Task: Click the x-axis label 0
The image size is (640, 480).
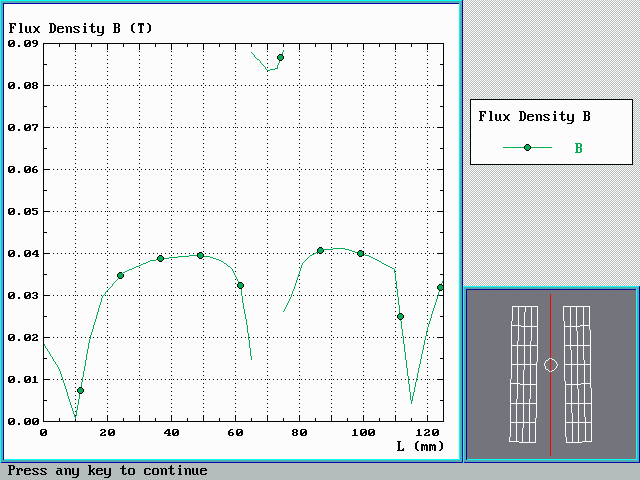Action: click(43, 432)
